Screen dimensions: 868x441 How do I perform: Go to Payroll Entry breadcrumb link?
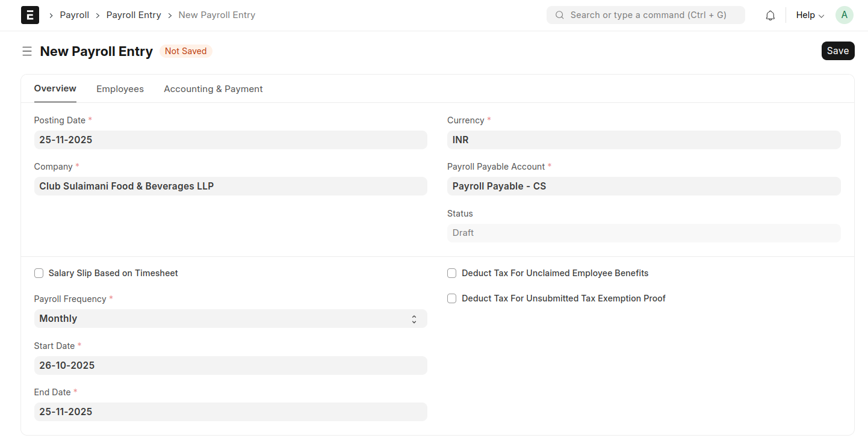[134, 15]
